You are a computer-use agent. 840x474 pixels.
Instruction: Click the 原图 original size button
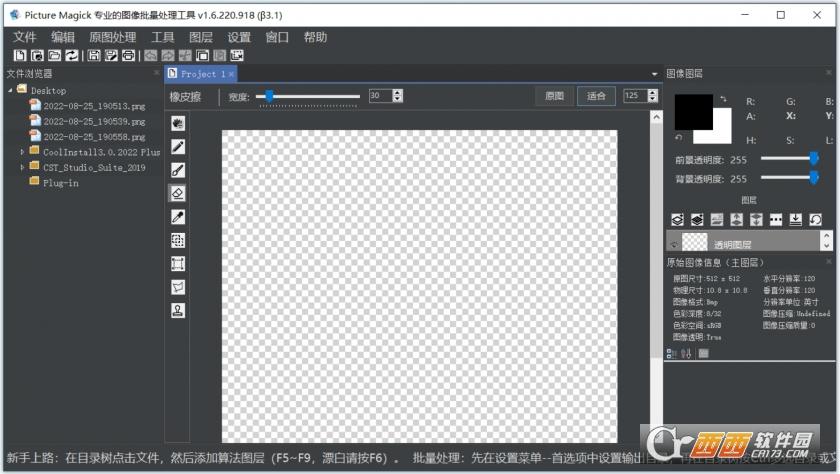(554, 96)
